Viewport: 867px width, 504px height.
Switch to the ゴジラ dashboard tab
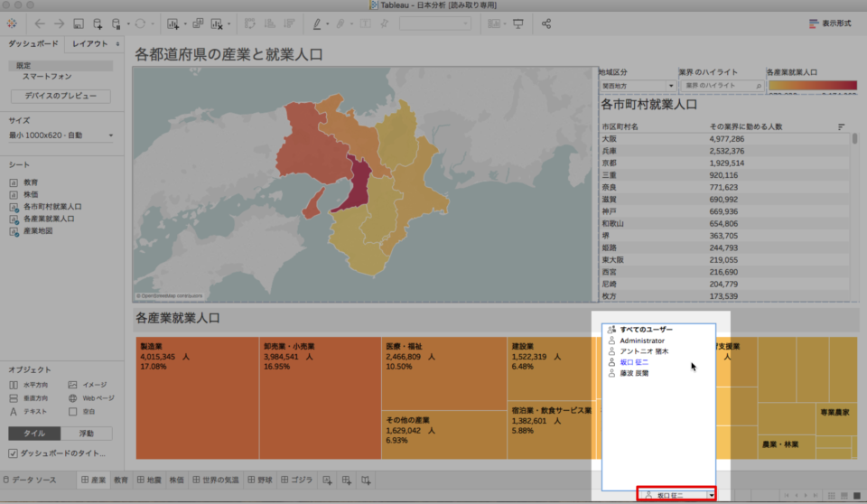point(296,480)
